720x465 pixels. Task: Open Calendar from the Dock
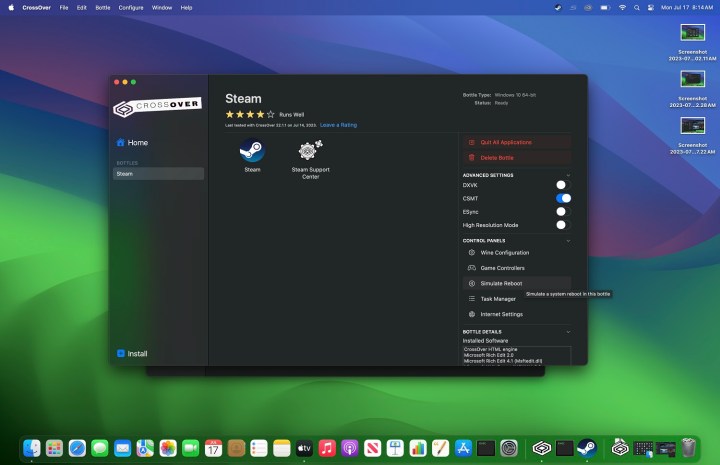point(214,448)
